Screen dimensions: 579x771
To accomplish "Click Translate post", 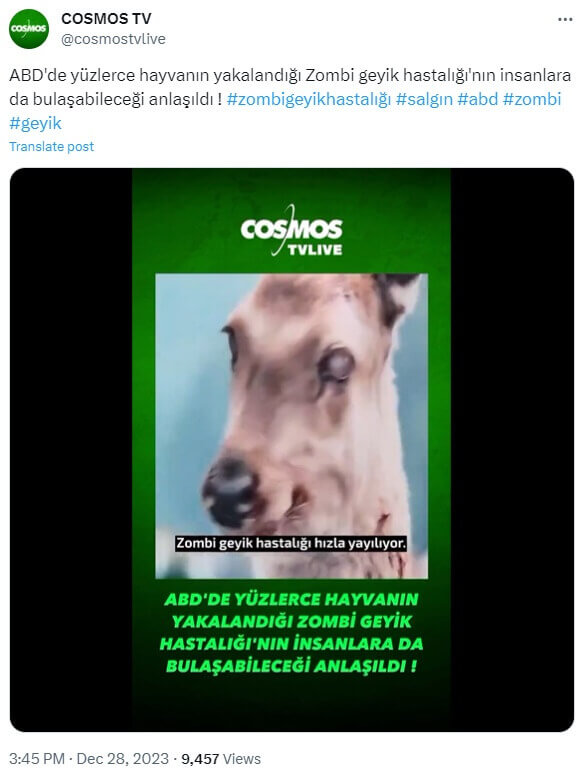I will coord(52,147).
